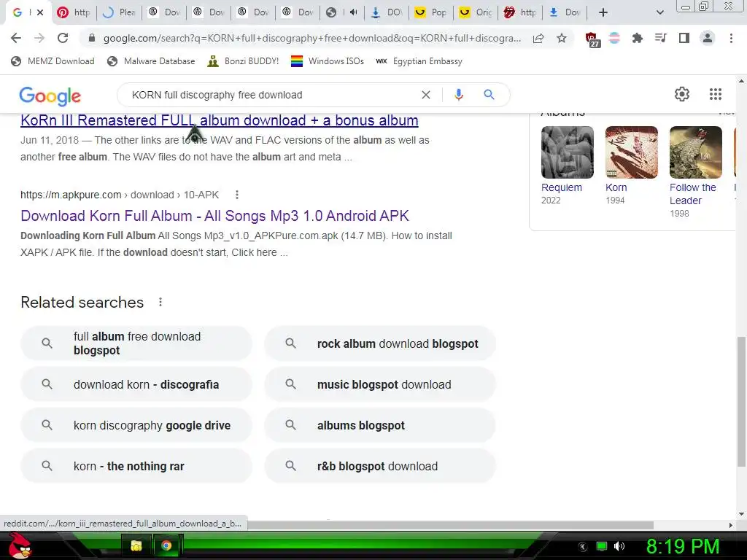Search 'korn discography google drive'

136,425
